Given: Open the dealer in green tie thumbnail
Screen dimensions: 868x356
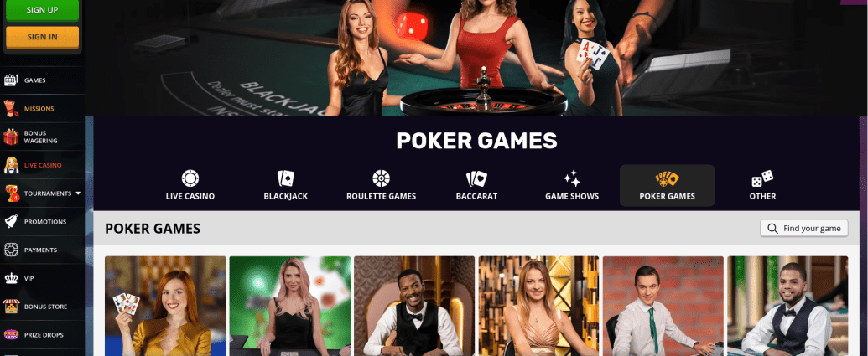Looking at the screenshot, I should point(663,306).
